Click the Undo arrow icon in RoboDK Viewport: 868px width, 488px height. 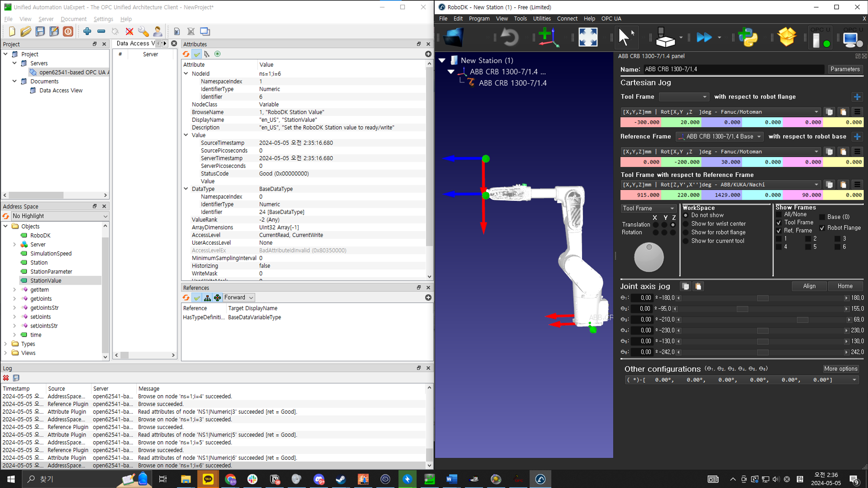510,37
